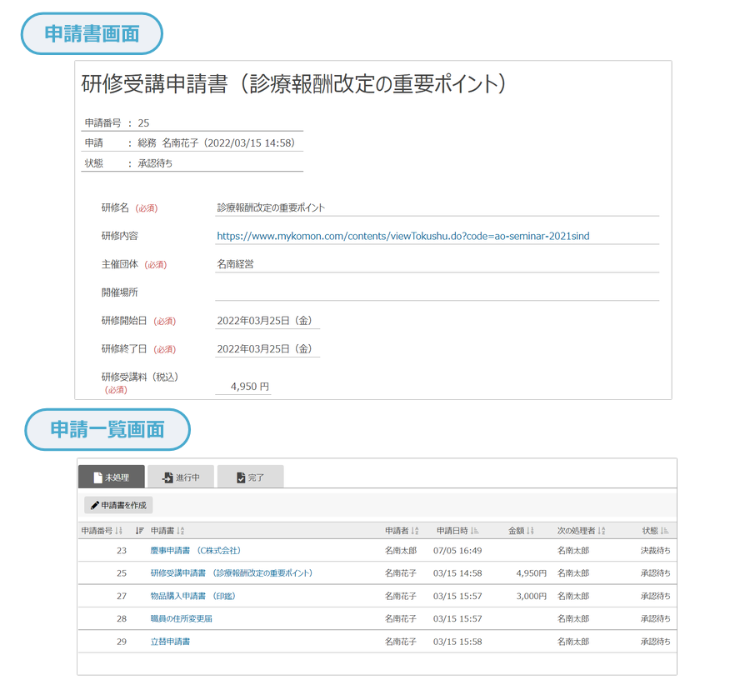This screenshot has width=750, height=700.
Task: Click the 次の処理者 column sort icon
Action: click(x=602, y=531)
